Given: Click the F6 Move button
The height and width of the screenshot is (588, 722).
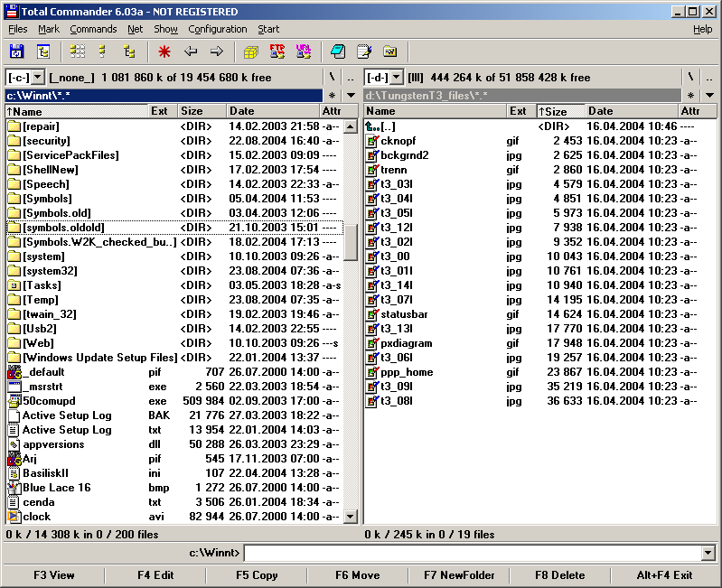Looking at the screenshot, I should point(357,575).
